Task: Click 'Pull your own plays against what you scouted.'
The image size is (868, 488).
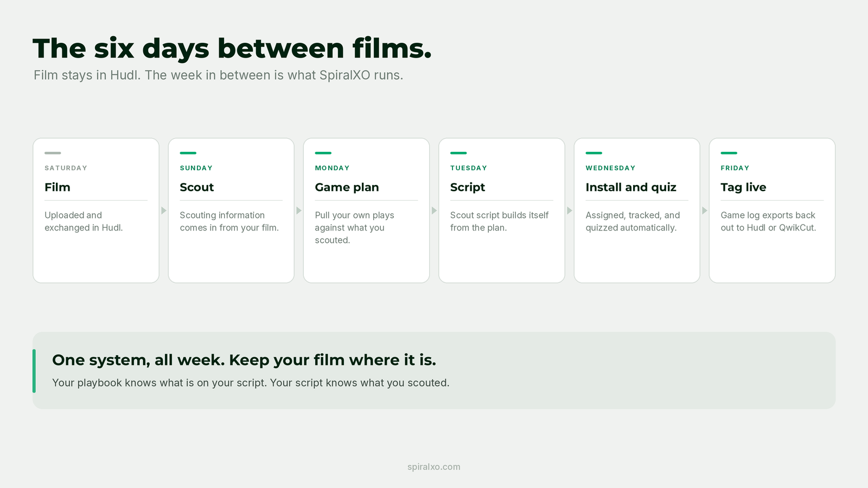Action: pyautogui.click(x=355, y=228)
